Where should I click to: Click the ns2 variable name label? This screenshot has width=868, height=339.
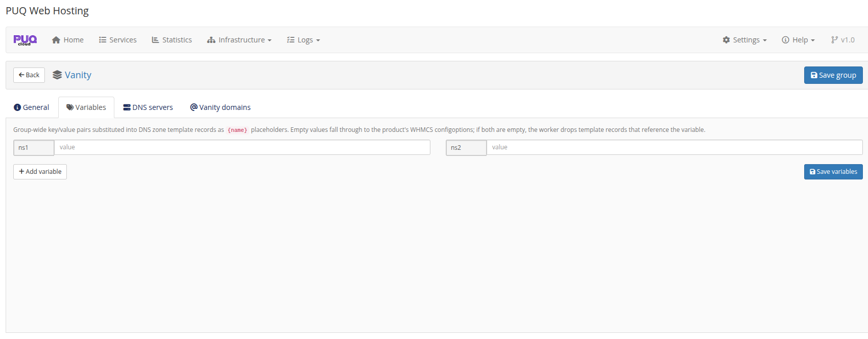[466, 148]
